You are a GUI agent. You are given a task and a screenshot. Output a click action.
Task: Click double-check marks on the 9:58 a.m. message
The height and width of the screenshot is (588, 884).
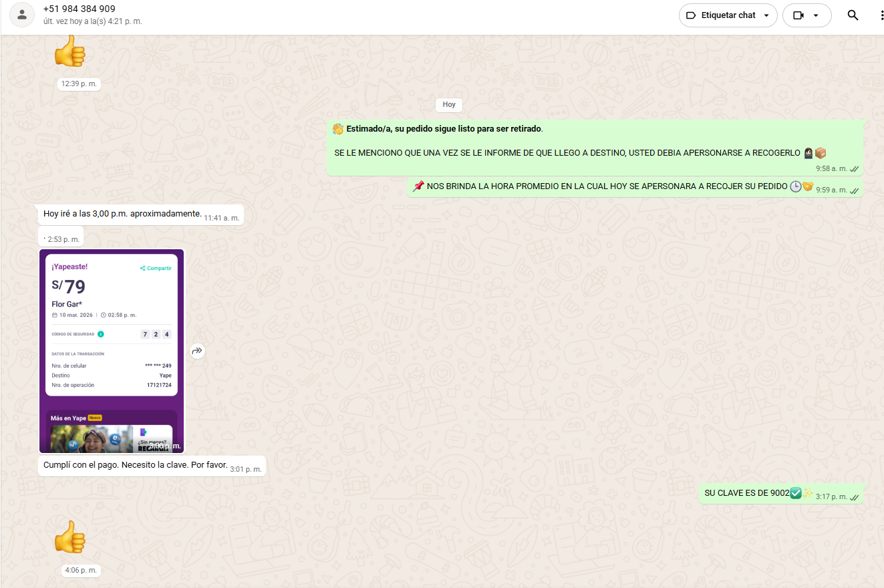tap(854, 169)
